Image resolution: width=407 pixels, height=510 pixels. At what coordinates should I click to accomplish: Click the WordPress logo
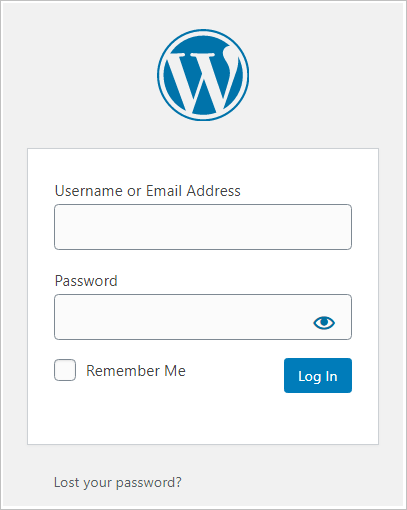pos(203,75)
